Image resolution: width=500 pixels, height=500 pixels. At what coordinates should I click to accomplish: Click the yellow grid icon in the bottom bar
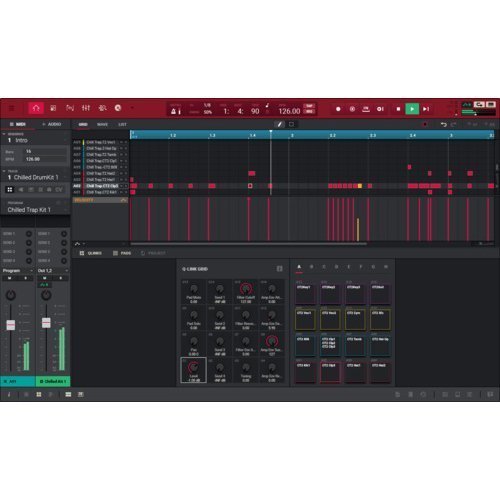pyautogui.click(x=39, y=395)
